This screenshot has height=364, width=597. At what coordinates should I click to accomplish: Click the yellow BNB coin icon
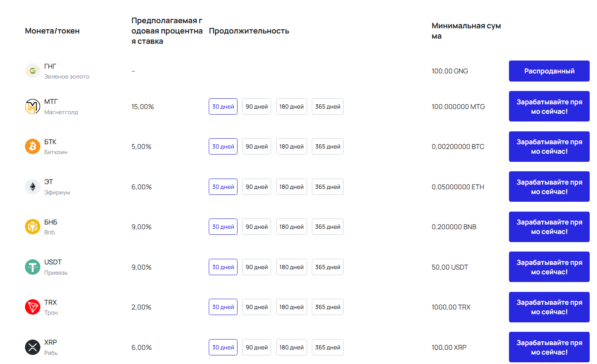[33, 227]
